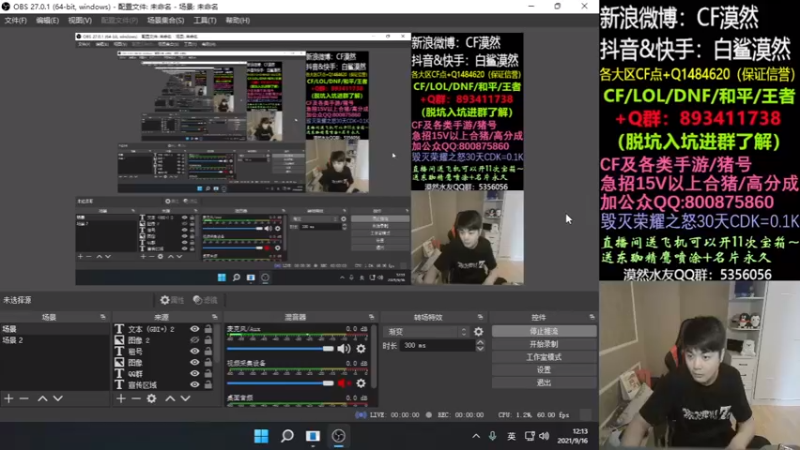The width and height of the screenshot is (800, 450).
Task: Open the 渐变 transition type dropdown
Action: click(427, 332)
